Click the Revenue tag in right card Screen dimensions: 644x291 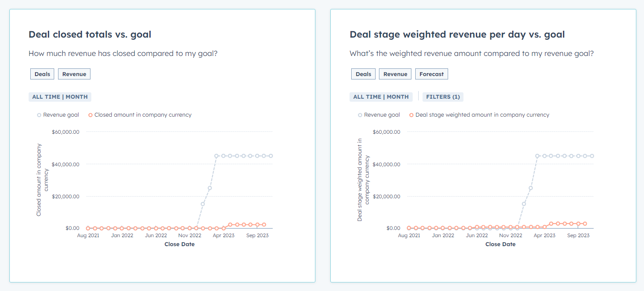tap(395, 74)
